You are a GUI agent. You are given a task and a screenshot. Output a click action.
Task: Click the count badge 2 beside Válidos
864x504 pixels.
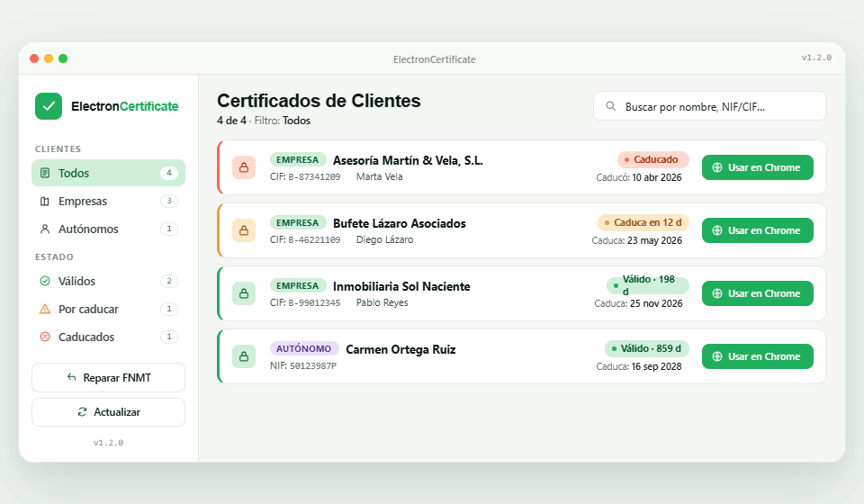click(169, 281)
